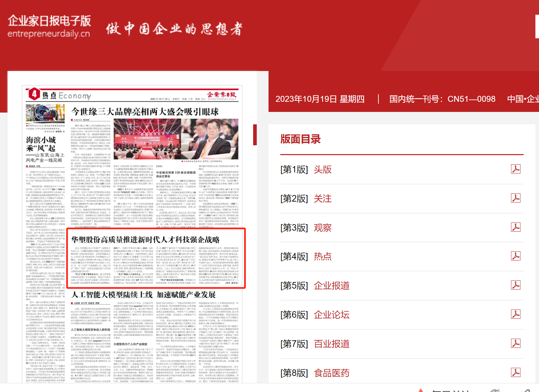Open the 人工智能大模型陆续上线 article
Viewport: 539px width, 392px height.
(x=143, y=295)
